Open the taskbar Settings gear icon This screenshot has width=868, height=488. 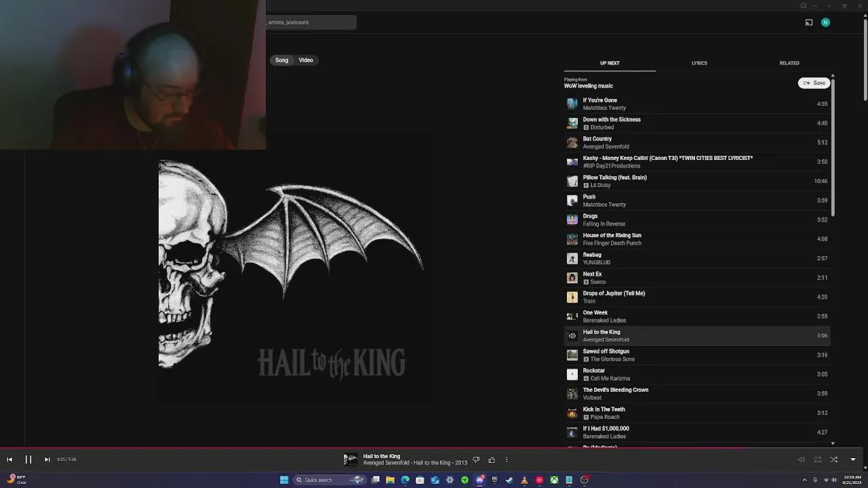[x=450, y=480]
